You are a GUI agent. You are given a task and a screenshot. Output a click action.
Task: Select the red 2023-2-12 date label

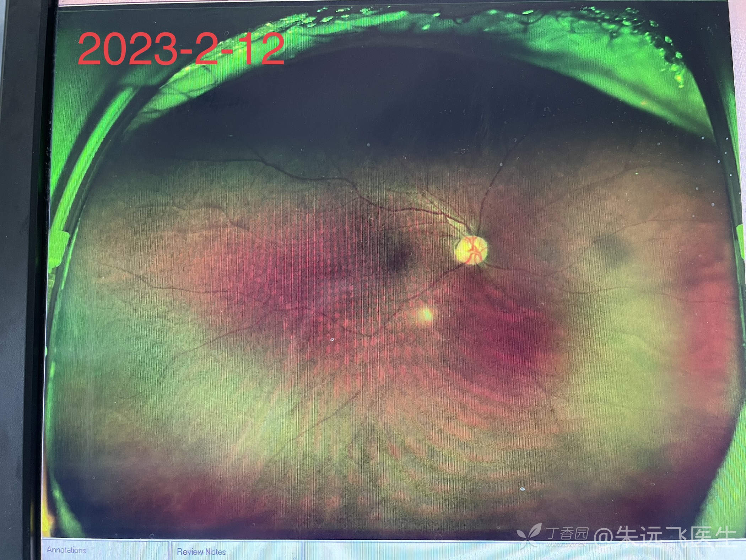coord(181,49)
